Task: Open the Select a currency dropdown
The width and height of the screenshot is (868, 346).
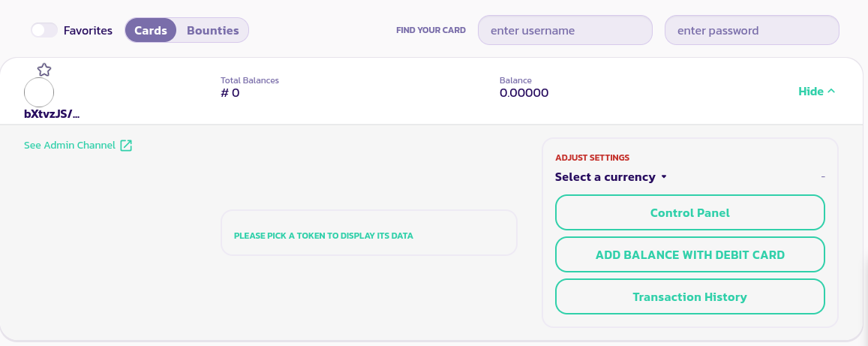Action: [x=605, y=177]
